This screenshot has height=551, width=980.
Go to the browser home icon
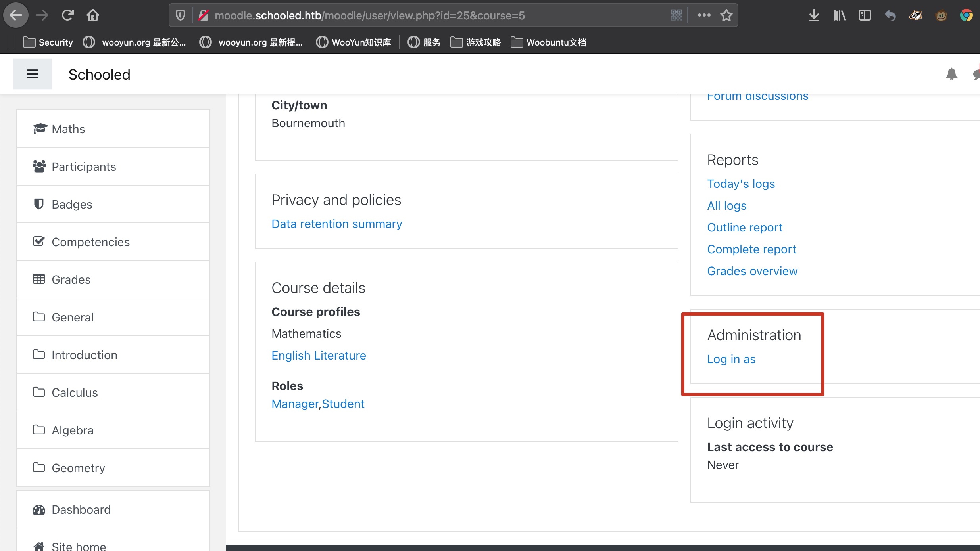coord(93,15)
